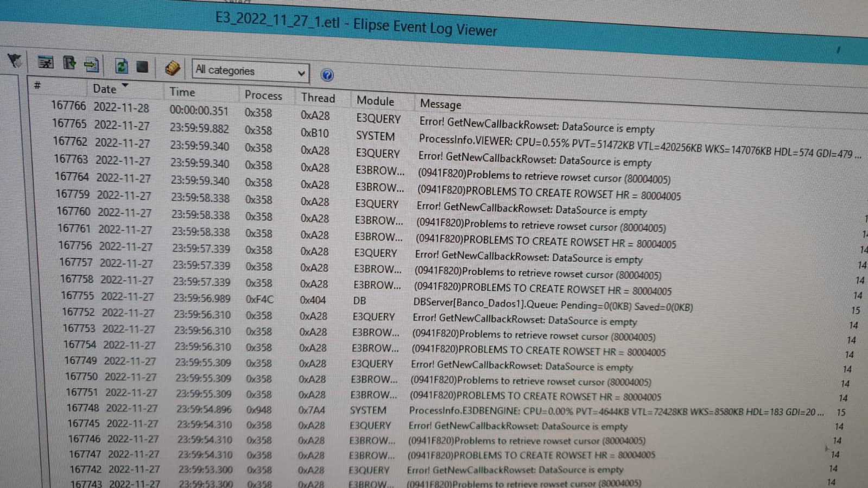
Task: Click time cell 23:59:56.989
Action: click(202, 298)
